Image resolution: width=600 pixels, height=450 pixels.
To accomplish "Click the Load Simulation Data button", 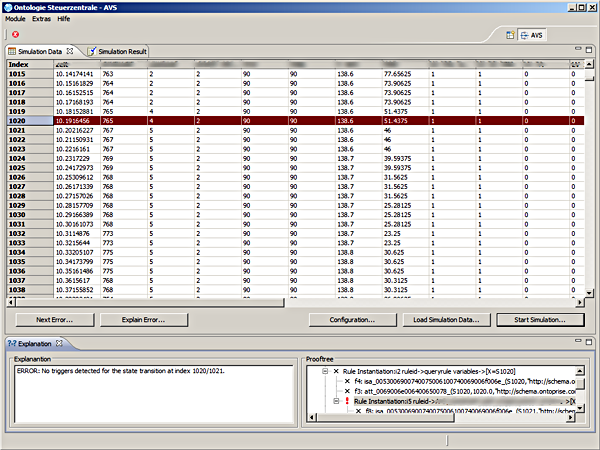I will [446, 320].
